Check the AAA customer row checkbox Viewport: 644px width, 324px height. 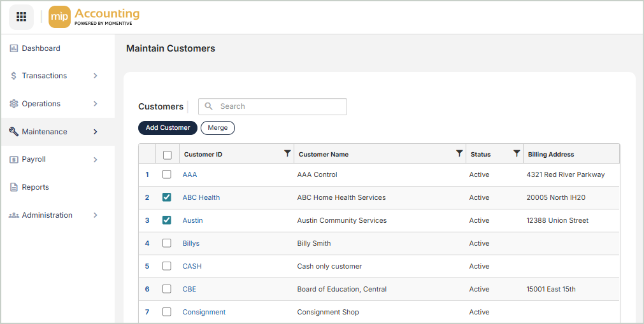[167, 174]
